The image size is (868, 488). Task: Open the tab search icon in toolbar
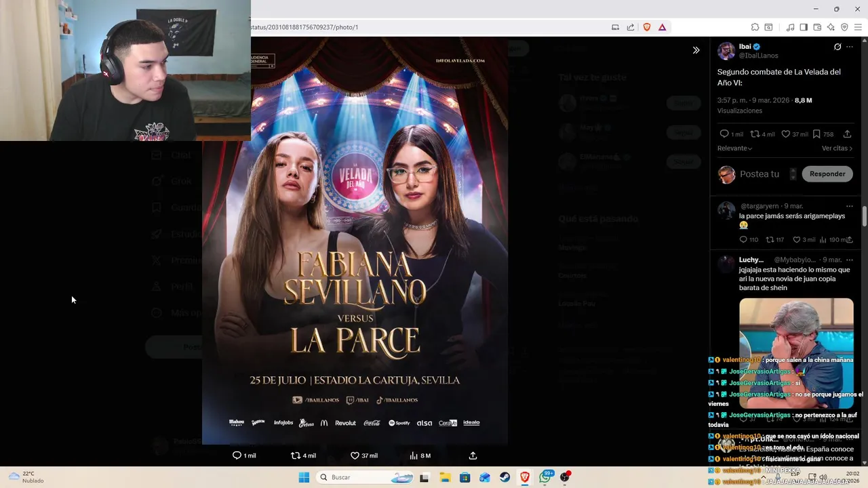coord(768,27)
